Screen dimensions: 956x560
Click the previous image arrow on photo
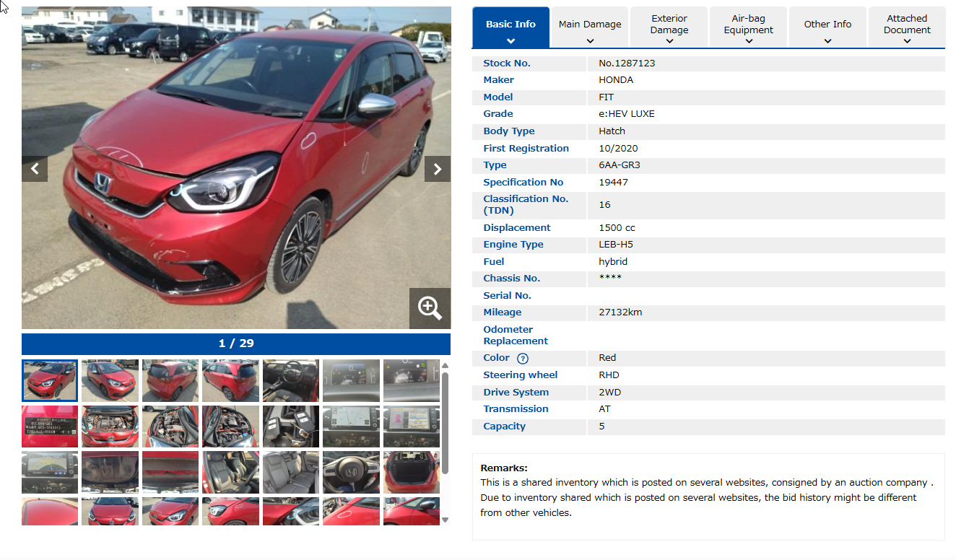click(35, 169)
